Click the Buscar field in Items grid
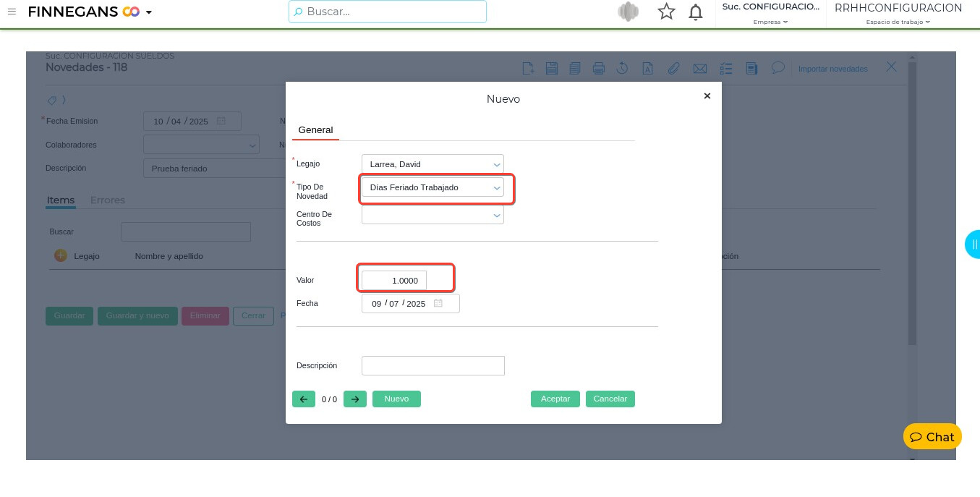Image resolution: width=980 pixels, height=497 pixels. coord(186,231)
